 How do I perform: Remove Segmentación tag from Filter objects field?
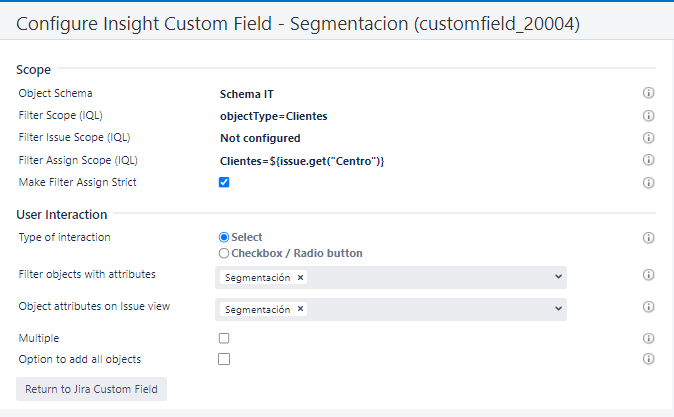pyautogui.click(x=300, y=277)
